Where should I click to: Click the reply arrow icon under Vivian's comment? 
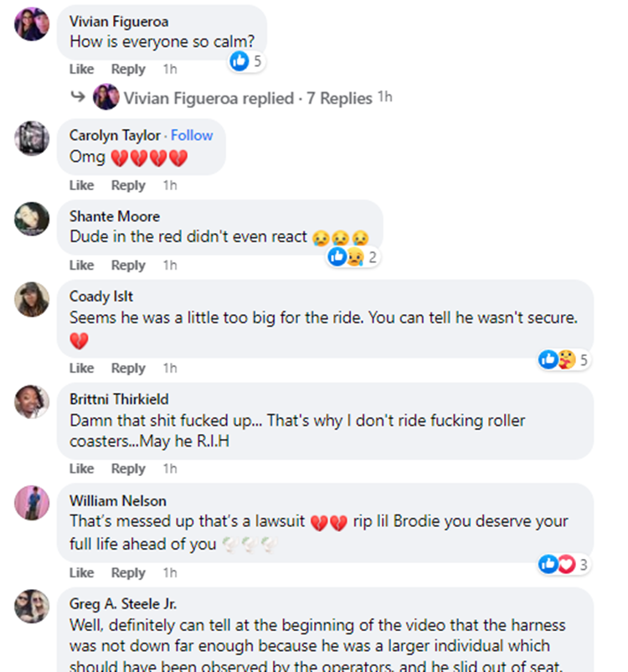point(78,97)
